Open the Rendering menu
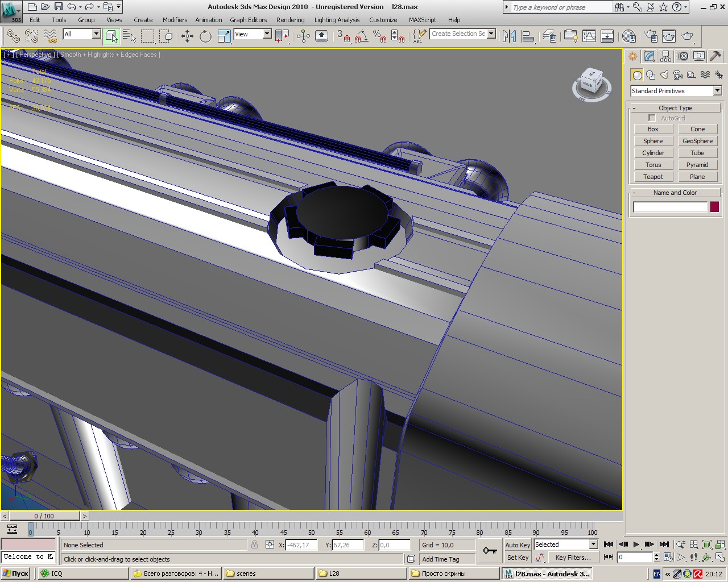 (x=290, y=20)
